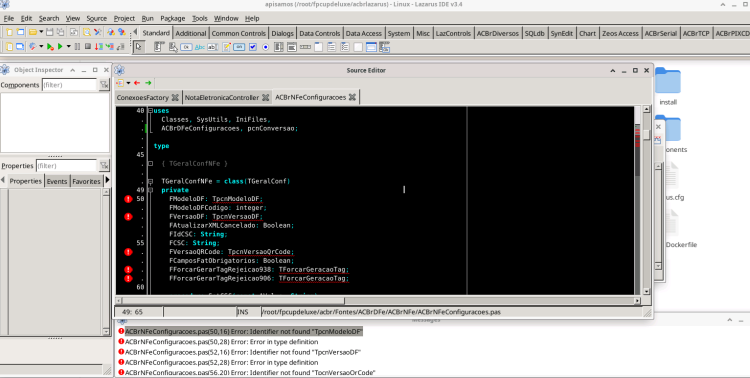
Task: Click the Step Out icon
Action: coord(120,46)
